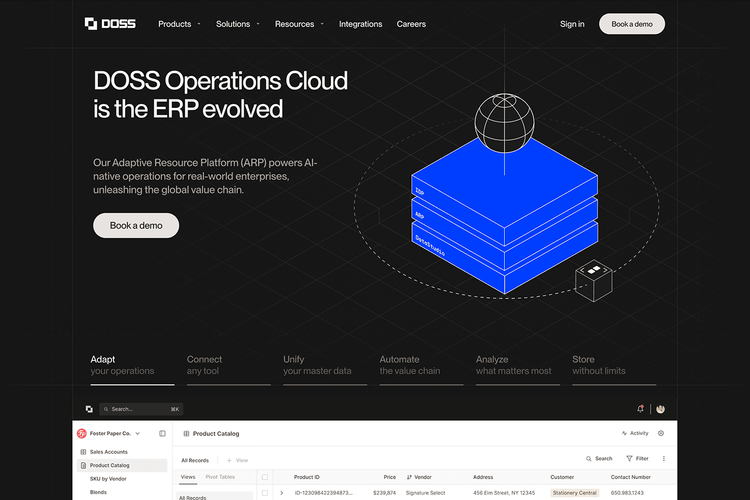Screen dimensions: 750x500
Task: Select the Store without limits tab
Action: click(x=614, y=369)
